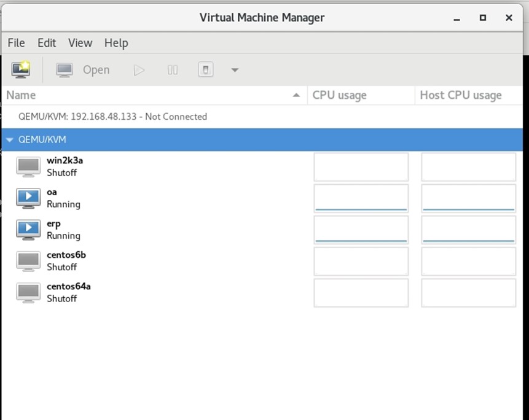The height and width of the screenshot is (420, 529).
Task: Click the Shutoff status under centos6b
Action: (61, 267)
